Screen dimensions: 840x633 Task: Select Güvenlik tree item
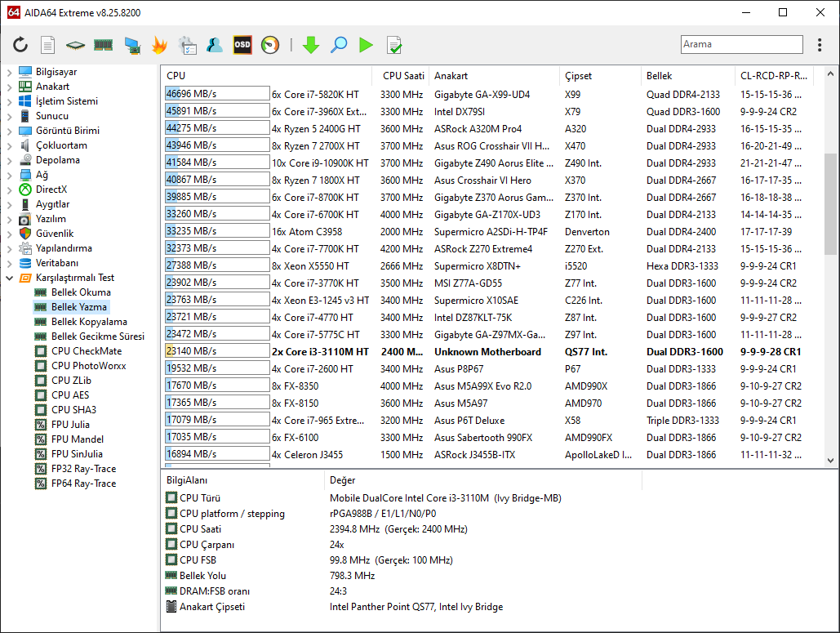point(55,233)
